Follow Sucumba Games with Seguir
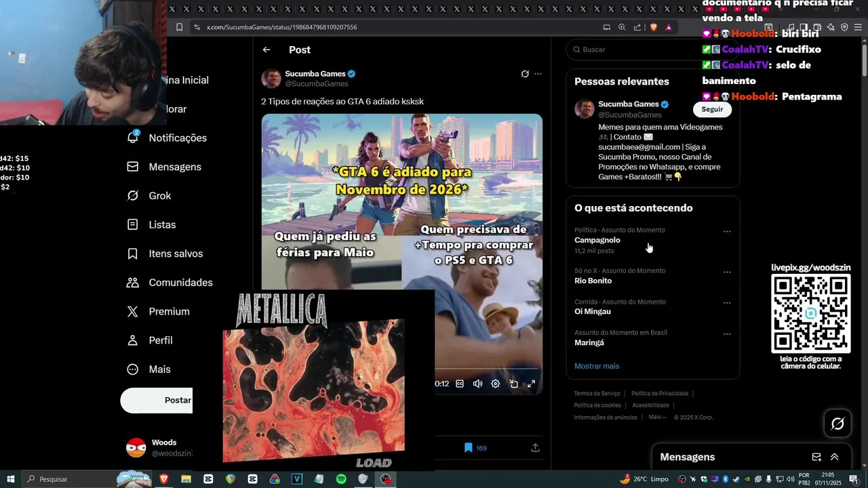This screenshot has width=868, height=488. pyautogui.click(x=712, y=109)
